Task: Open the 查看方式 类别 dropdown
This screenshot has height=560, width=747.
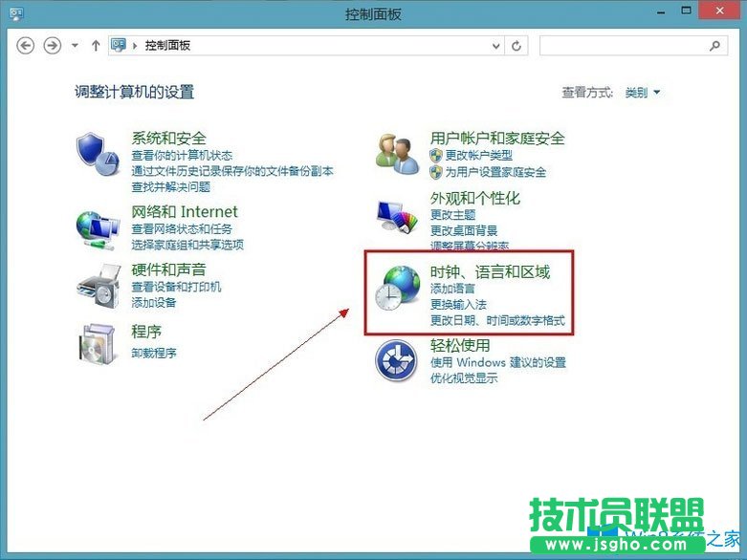Action: [642, 93]
